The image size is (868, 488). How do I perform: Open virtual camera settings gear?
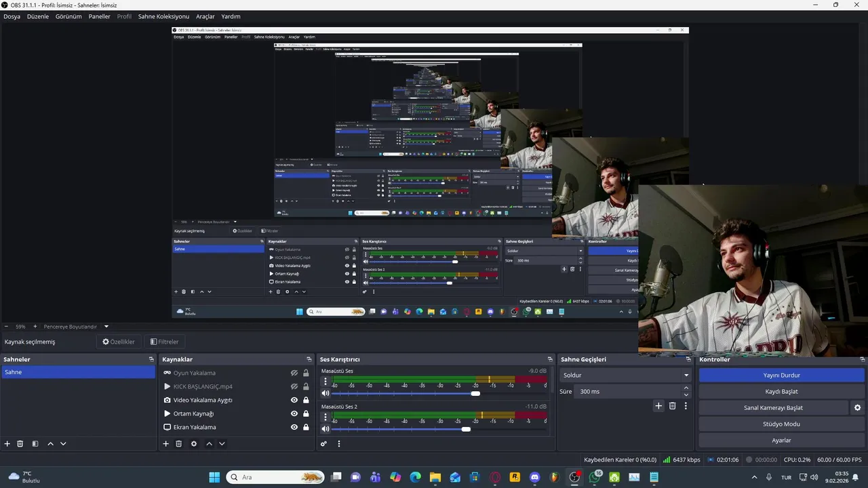click(x=857, y=408)
